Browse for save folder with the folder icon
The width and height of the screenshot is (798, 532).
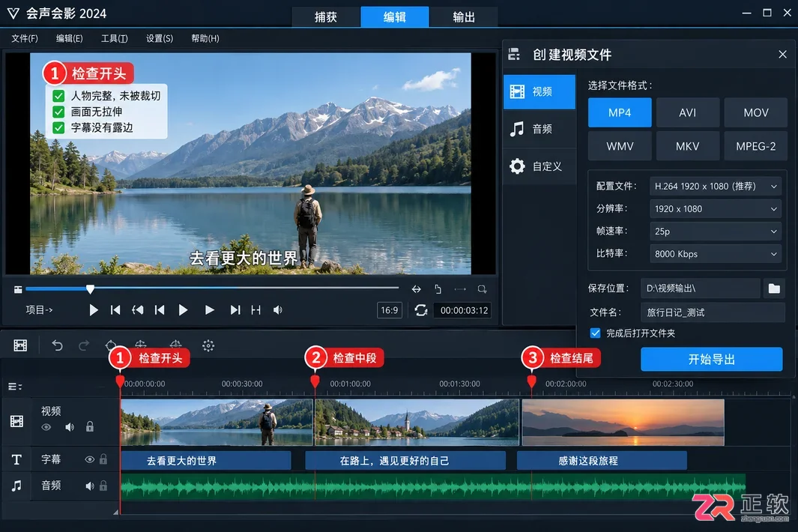tap(774, 288)
